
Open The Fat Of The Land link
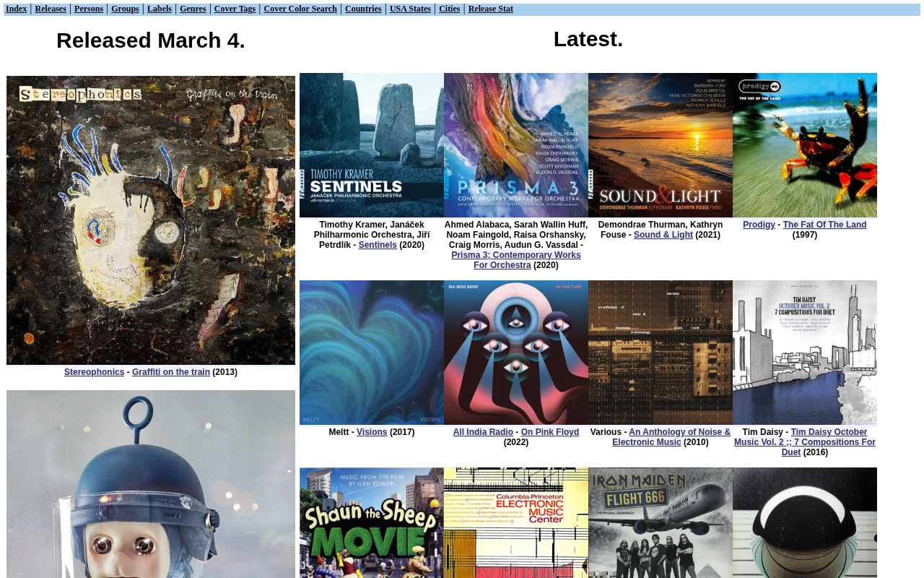tap(824, 225)
